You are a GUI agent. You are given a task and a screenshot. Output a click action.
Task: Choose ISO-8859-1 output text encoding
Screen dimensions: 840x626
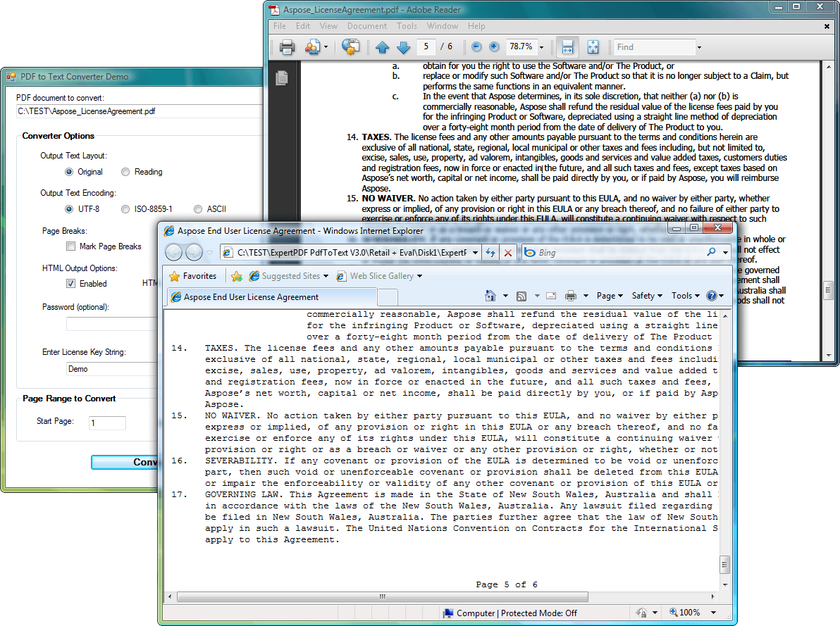(125, 209)
